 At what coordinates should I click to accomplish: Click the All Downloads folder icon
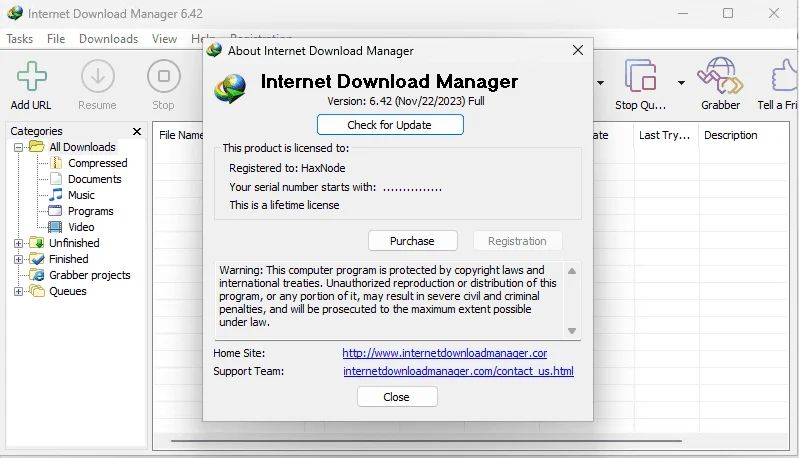(x=37, y=147)
